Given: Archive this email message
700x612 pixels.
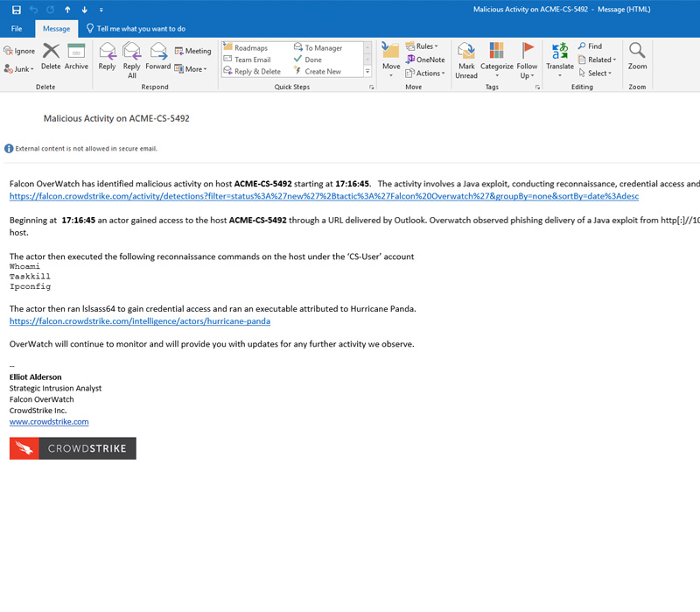Looking at the screenshot, I should 76,56.
